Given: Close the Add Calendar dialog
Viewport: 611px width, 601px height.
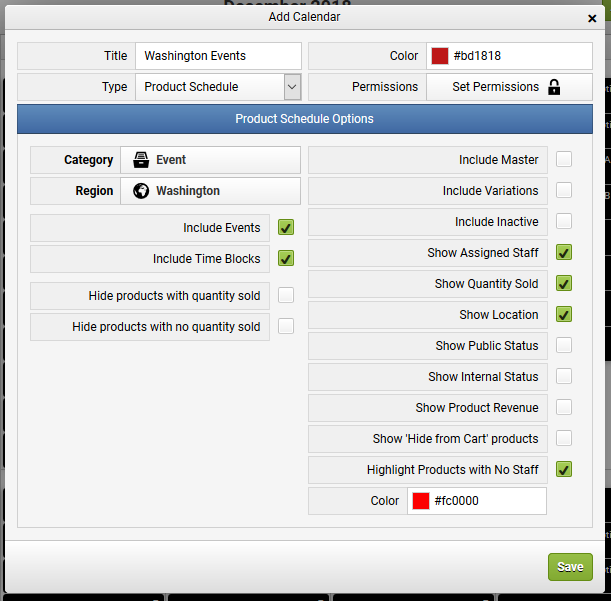Looking at the screenshot, I should (x=592, y=18).
